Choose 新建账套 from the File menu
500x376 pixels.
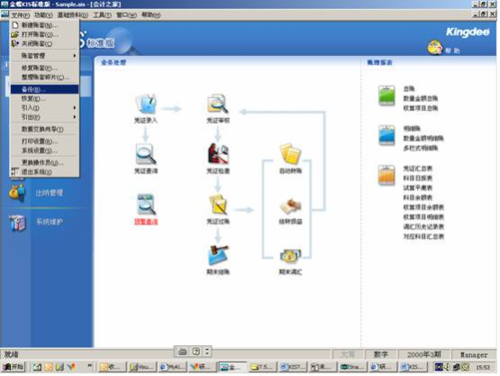[x=45, y=25]
